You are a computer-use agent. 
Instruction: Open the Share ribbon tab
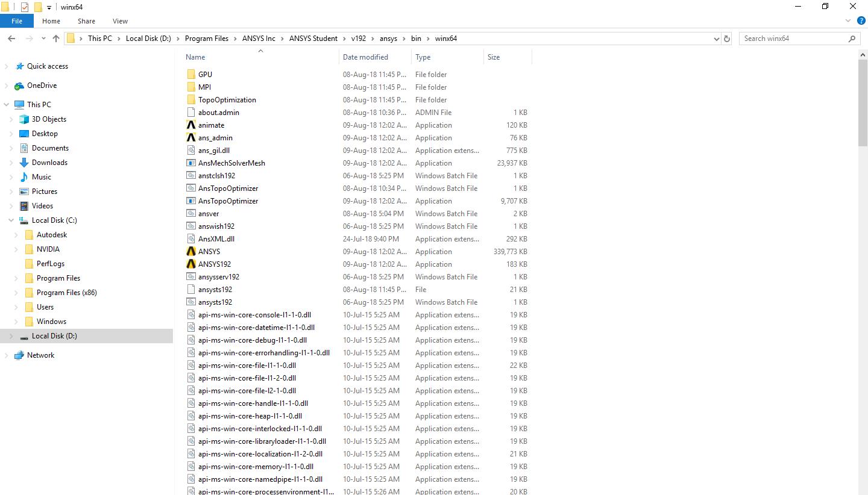click(x=86, y=20)
